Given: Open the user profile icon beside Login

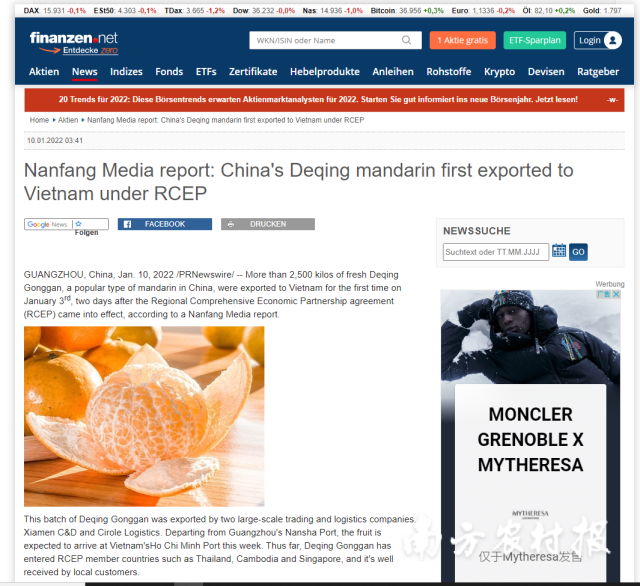Looking at the screenshot, I should (x=613, y=40).
